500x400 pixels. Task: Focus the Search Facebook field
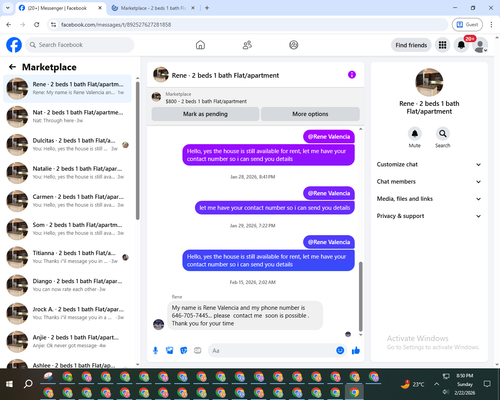point(80,45)
